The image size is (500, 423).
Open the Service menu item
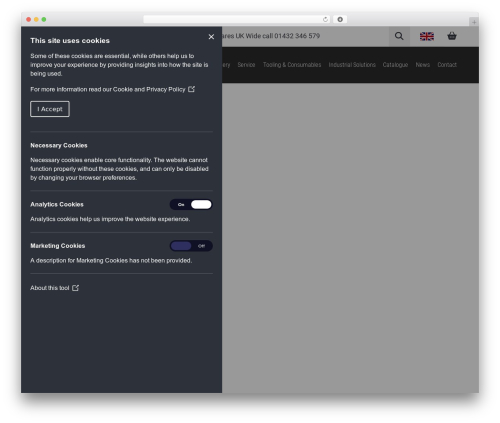246,65
